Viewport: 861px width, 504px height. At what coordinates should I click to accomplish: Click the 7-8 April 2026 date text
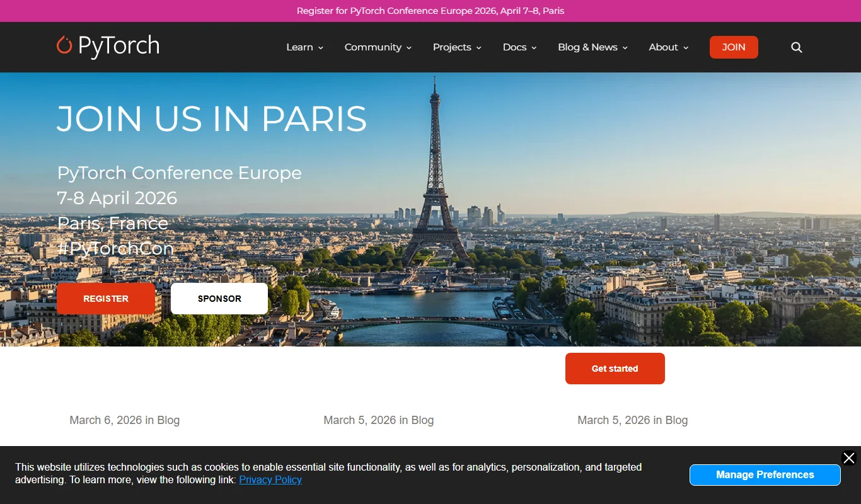click(x=117, y=198)
